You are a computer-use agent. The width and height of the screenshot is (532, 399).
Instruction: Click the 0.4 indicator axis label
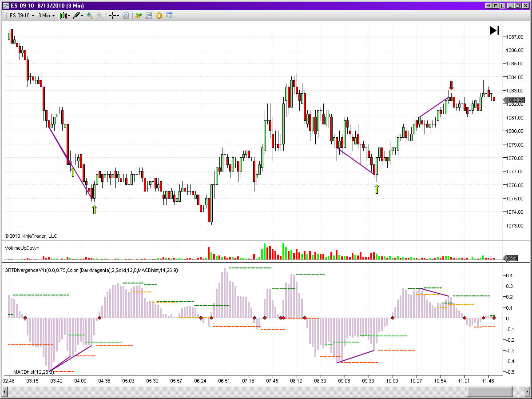(x=509, y=275)
